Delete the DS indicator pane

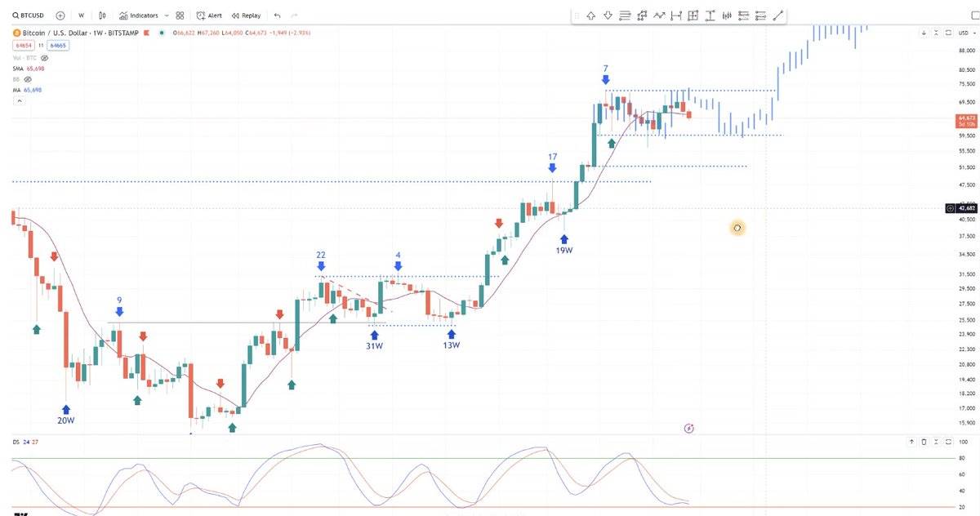pyautogui.click(x=924, y=442)
